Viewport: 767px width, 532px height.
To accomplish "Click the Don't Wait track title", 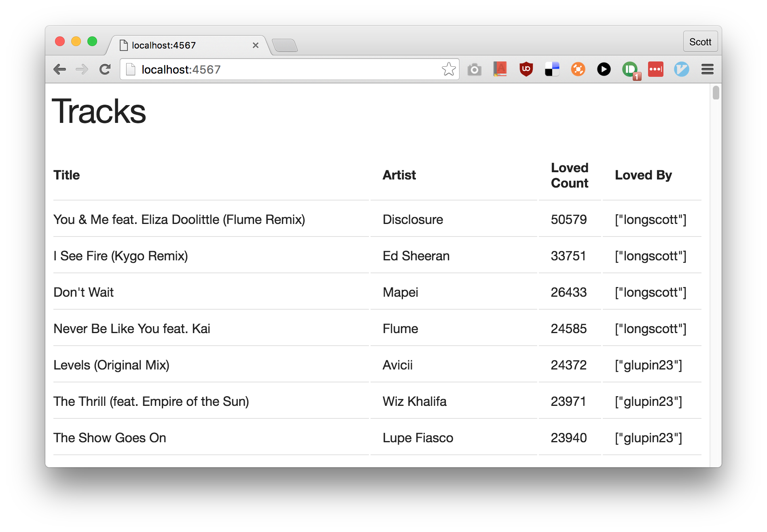I will point(84,292).
